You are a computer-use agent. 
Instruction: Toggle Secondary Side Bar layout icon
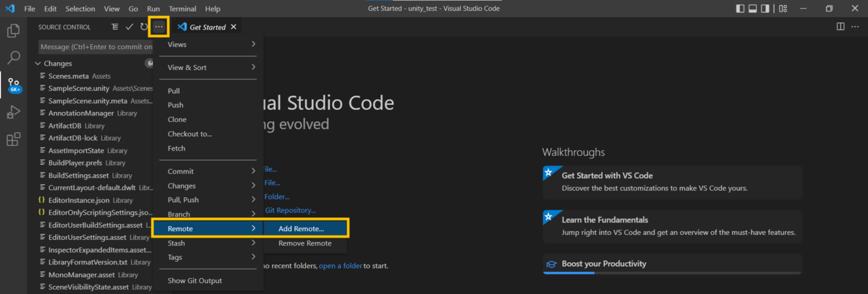(x=766, y=9)
